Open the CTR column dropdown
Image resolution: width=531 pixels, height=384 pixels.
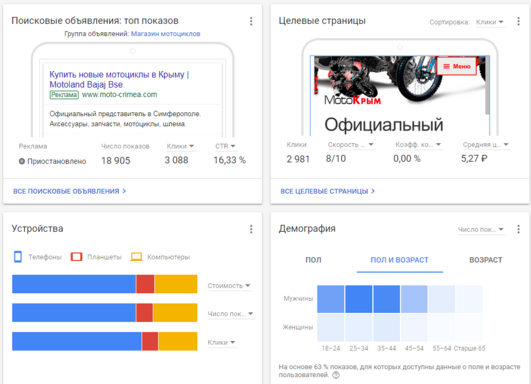coord(225,146)
